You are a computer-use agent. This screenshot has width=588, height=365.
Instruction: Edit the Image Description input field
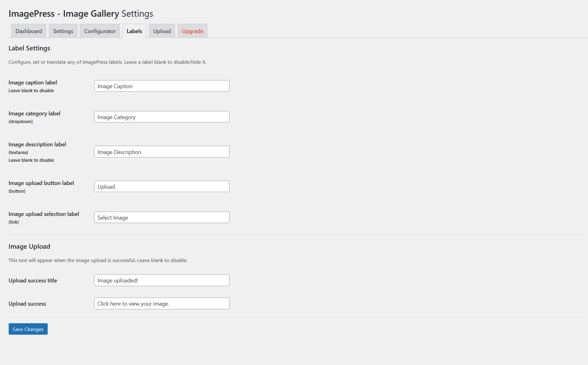coord(162,152)
